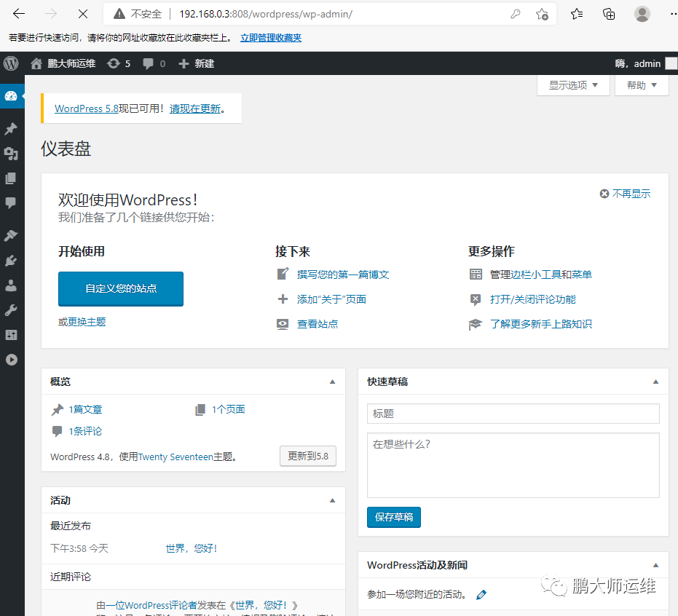Focus the 标题 draft title field
The height and width of the screenshot is (616, 678).
click(x=513, y=414)
